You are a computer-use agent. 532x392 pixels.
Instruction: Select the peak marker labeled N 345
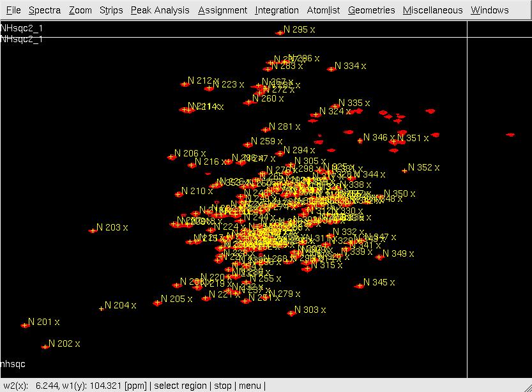pos(360,285)
